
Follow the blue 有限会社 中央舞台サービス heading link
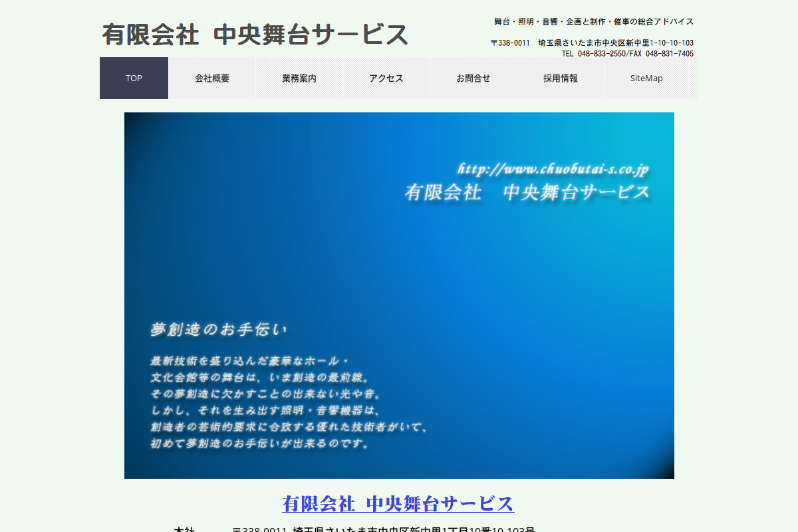pos(398,503)
